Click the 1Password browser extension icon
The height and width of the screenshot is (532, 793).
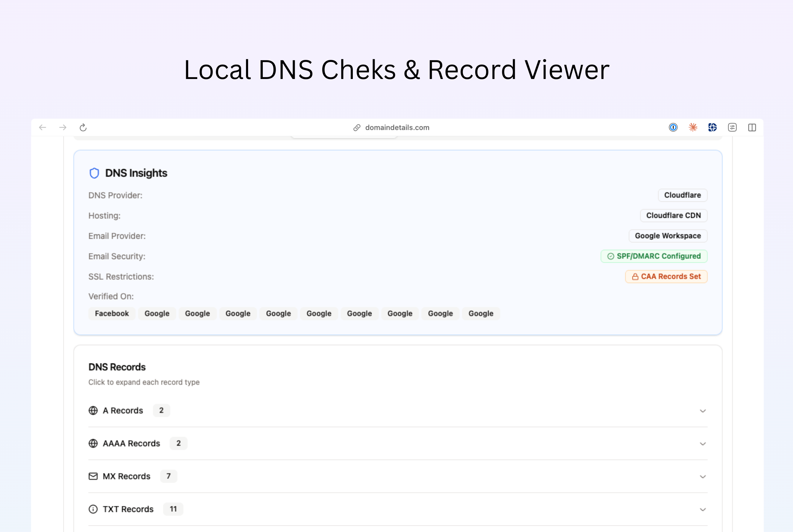click(x=673, y=127)
